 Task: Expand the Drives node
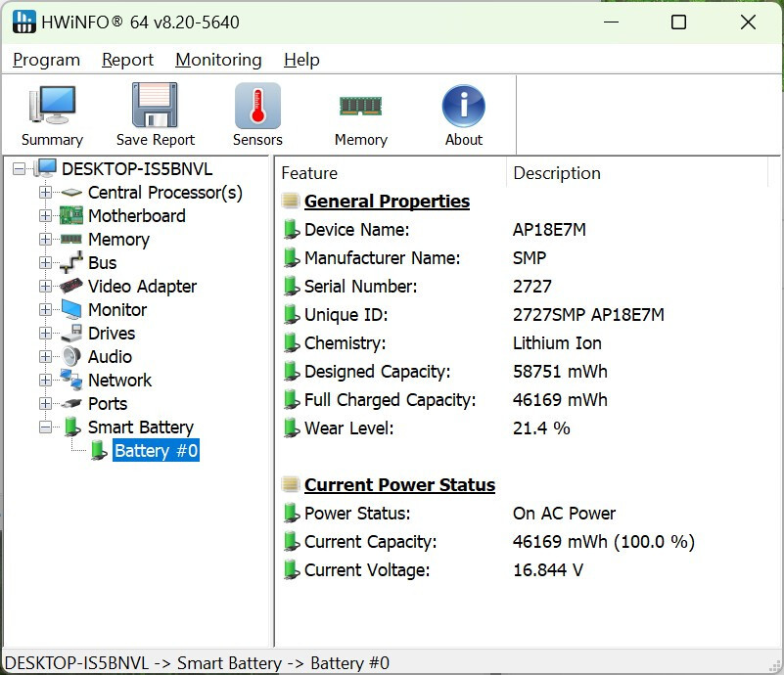45,334
